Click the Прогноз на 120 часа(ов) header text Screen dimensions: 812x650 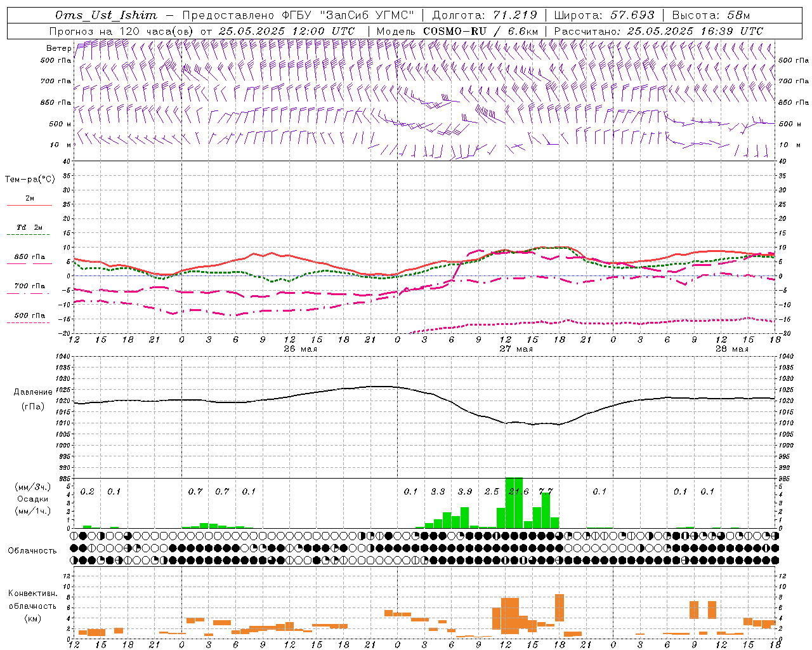[122, 31]
